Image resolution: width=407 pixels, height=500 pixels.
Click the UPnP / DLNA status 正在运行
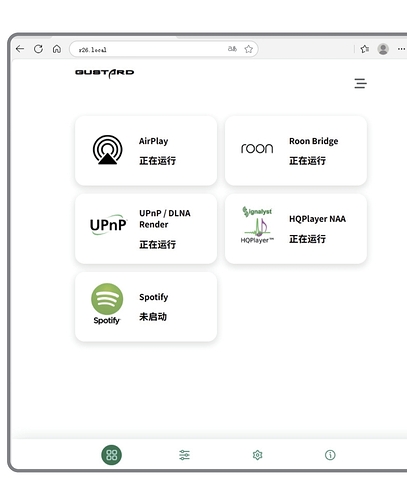157,245
